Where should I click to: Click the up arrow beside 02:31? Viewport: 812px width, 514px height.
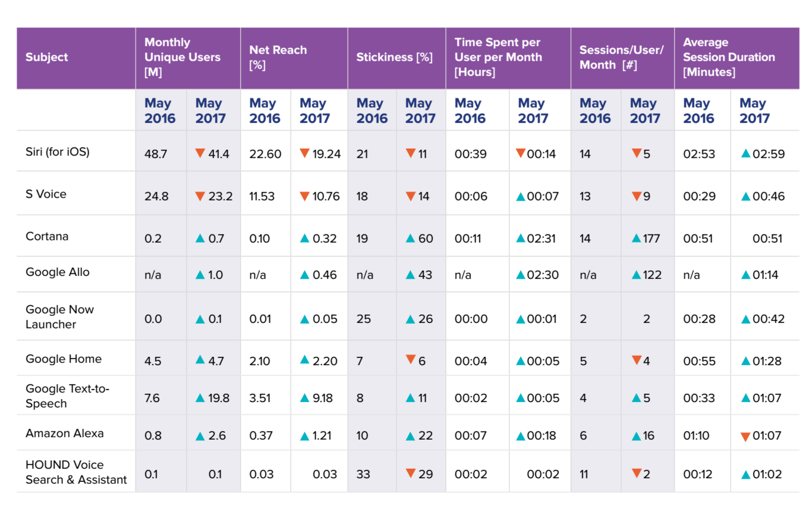coord(521,238)
